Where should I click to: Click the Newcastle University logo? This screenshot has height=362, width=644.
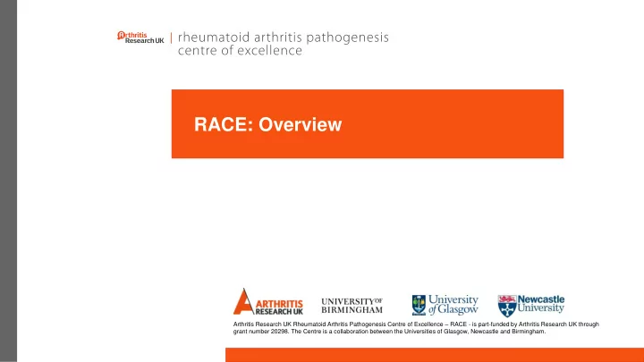coord(531,306)
